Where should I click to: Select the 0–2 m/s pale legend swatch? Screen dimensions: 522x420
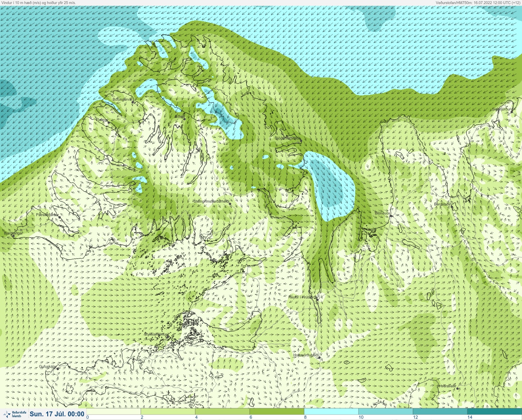[x=114, y=411]
